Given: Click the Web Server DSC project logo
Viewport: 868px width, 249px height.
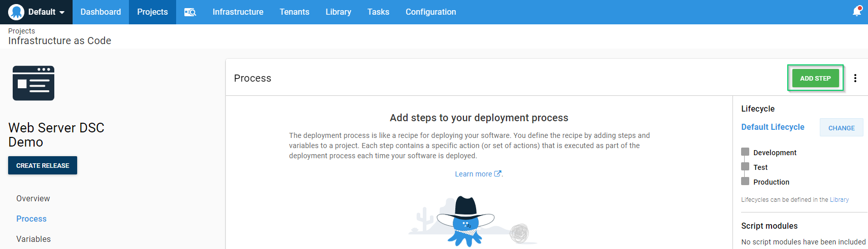Looking at the screenshot, I should tap(34, 83).
